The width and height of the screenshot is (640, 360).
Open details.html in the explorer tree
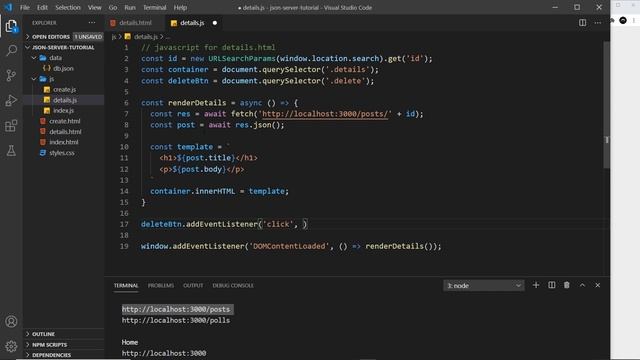click(x=65, y=132)
